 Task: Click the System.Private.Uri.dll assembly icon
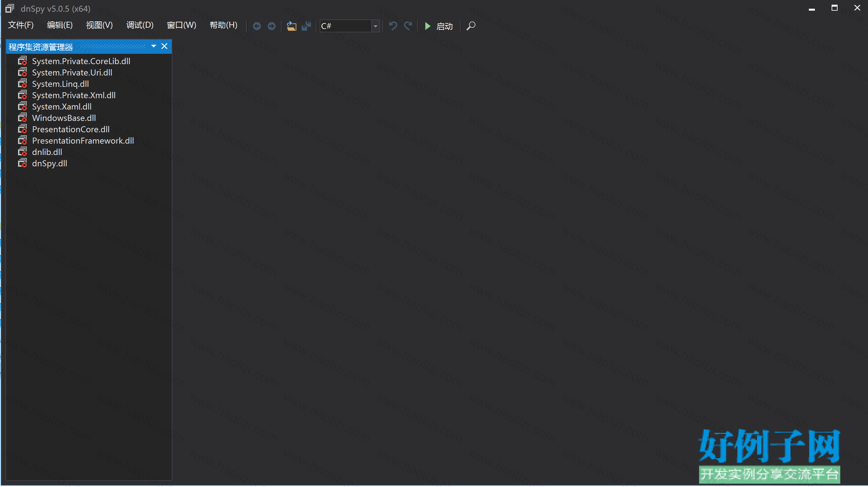(x=23, y=72)
